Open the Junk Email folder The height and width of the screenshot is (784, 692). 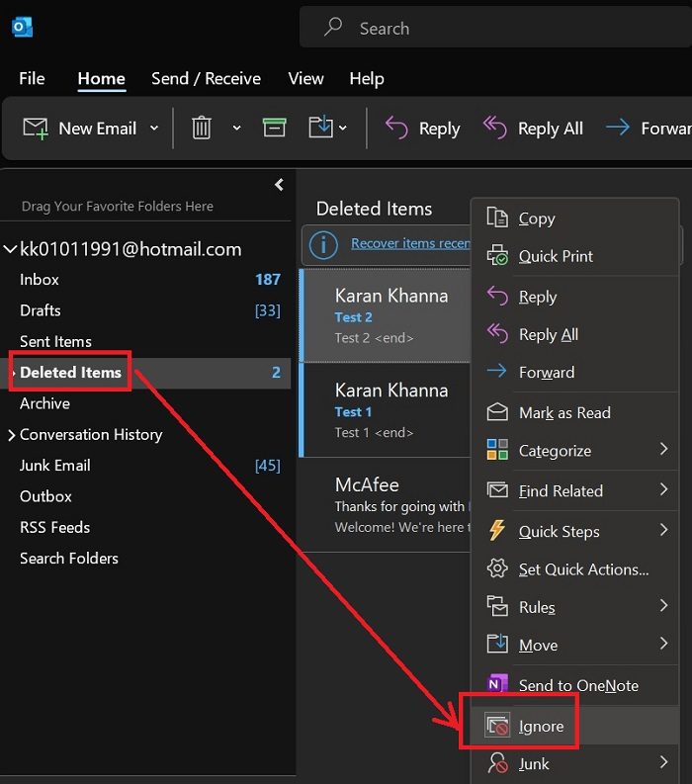pyautogui.click(x=55, y=466)
